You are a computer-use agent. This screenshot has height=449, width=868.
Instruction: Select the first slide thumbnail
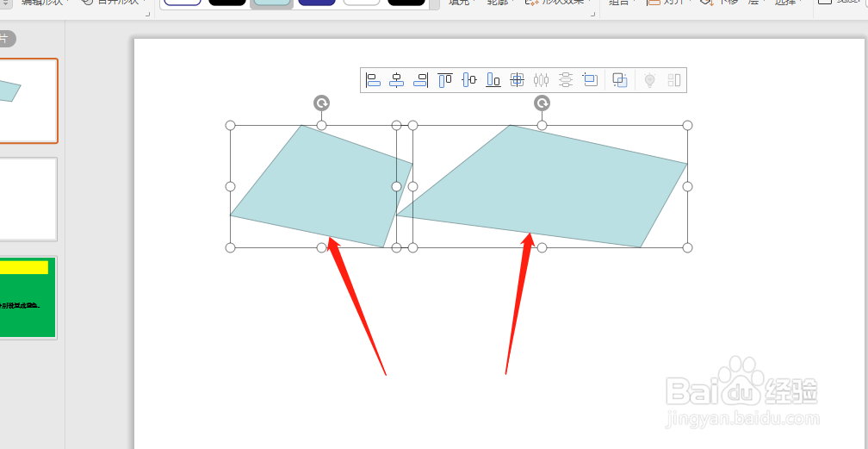(28, 101)
